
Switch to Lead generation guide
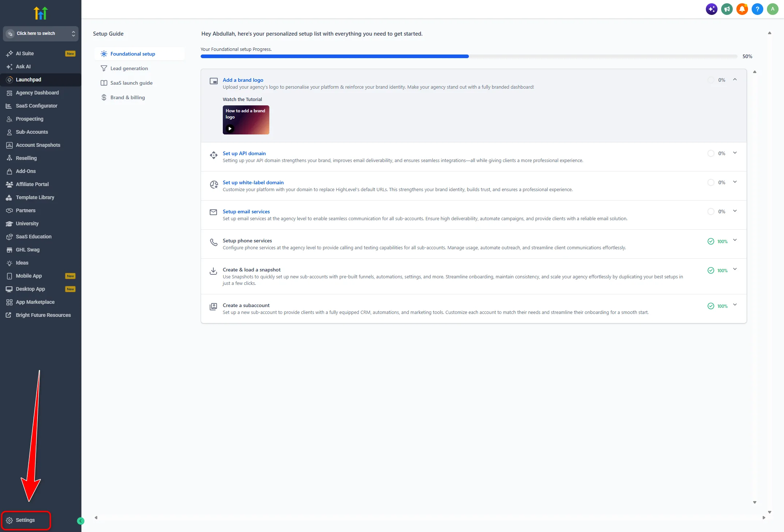pos(139,68)
